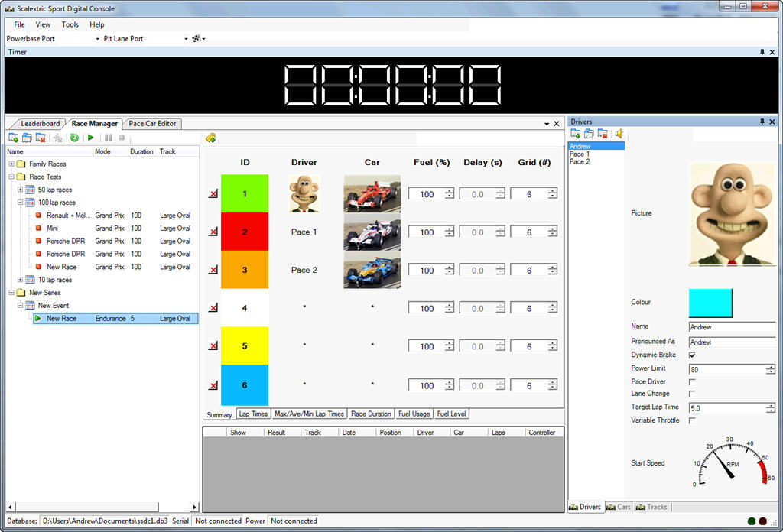The image size is (783, 532).
Task: Remove entry for car ID 6
Action: (x=213, y=385)
